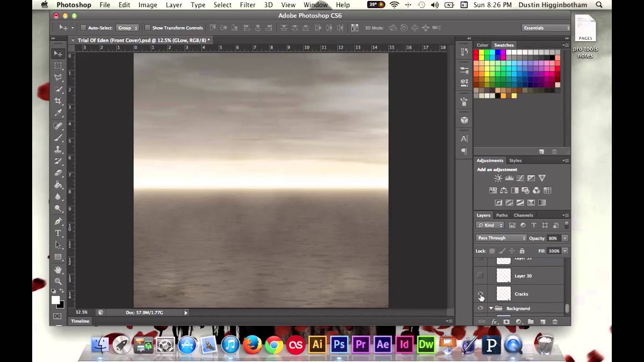The height and width of the screenshot is (362, 644).
Task: Select the Horizontal Type tool
Action: (x=58, y=233)
